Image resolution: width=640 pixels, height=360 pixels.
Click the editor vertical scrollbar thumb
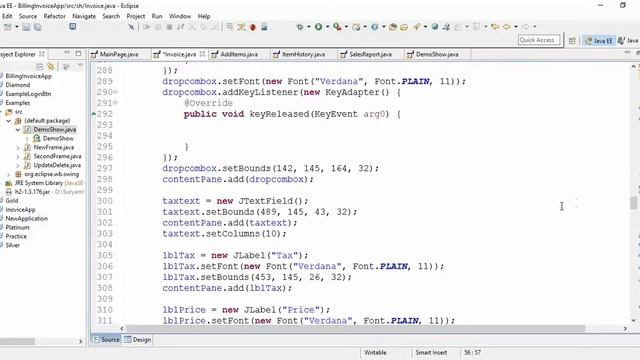pos(633,203)
